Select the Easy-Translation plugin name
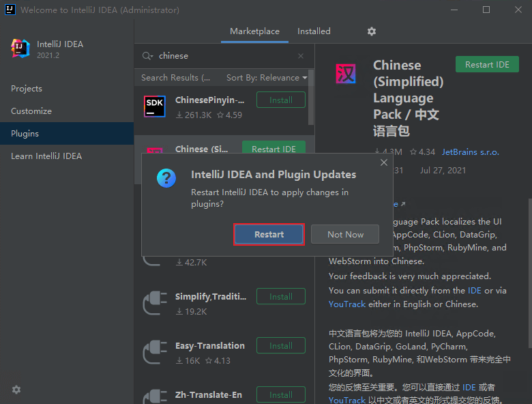 pyautogui.click(x=209, y=345)
